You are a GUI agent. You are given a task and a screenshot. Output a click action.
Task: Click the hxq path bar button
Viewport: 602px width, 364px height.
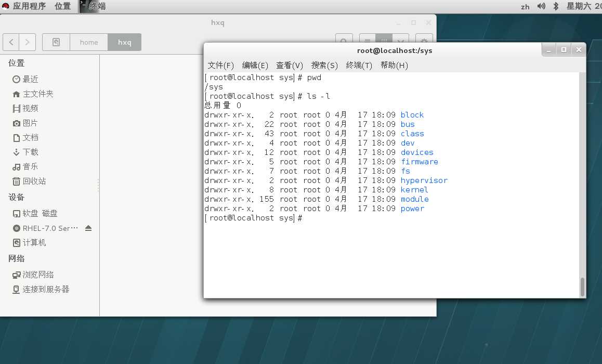coord(124,42)
